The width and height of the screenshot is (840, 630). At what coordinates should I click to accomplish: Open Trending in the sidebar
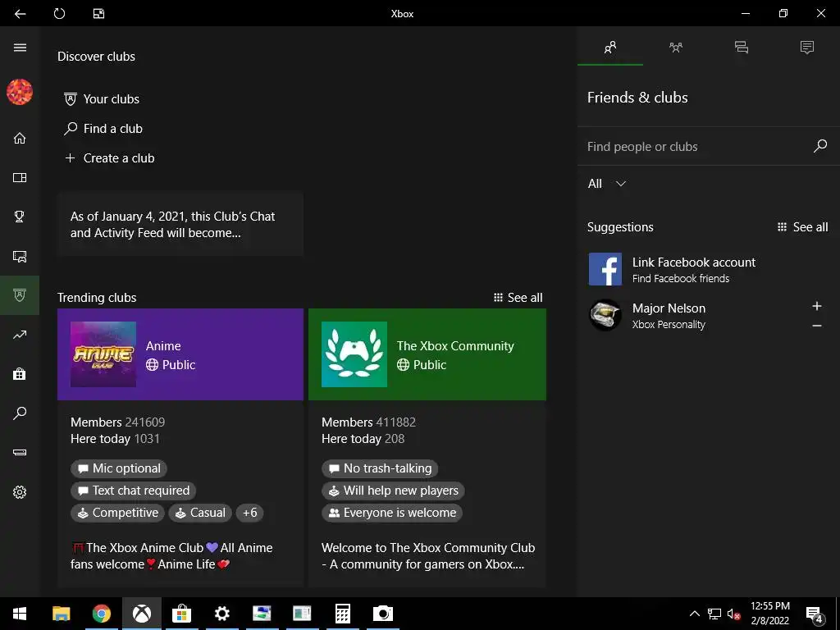pyautogui.click(x=20, y=335)
